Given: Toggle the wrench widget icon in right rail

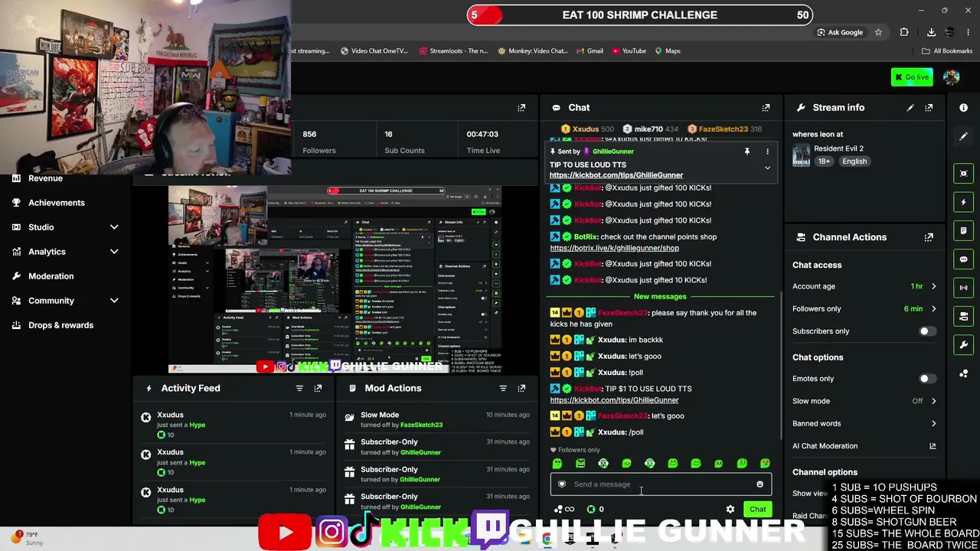Looking at the screenshot, I should coord(963,344).
